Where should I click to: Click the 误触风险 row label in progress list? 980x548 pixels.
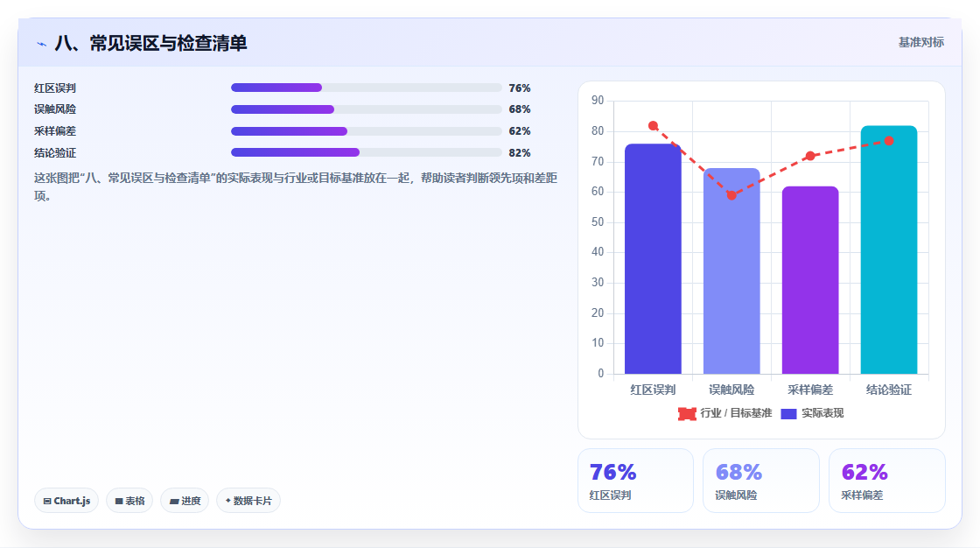[55, 109]
